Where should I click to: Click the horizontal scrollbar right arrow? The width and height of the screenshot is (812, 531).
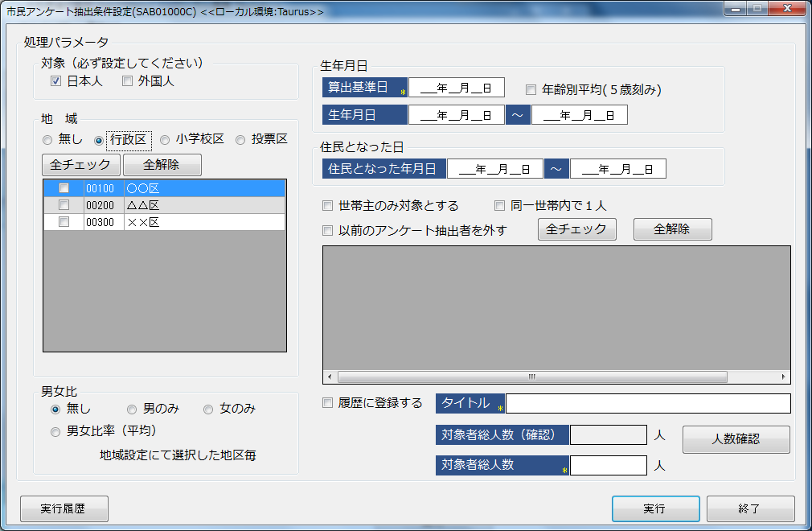(x=784, y=377)
